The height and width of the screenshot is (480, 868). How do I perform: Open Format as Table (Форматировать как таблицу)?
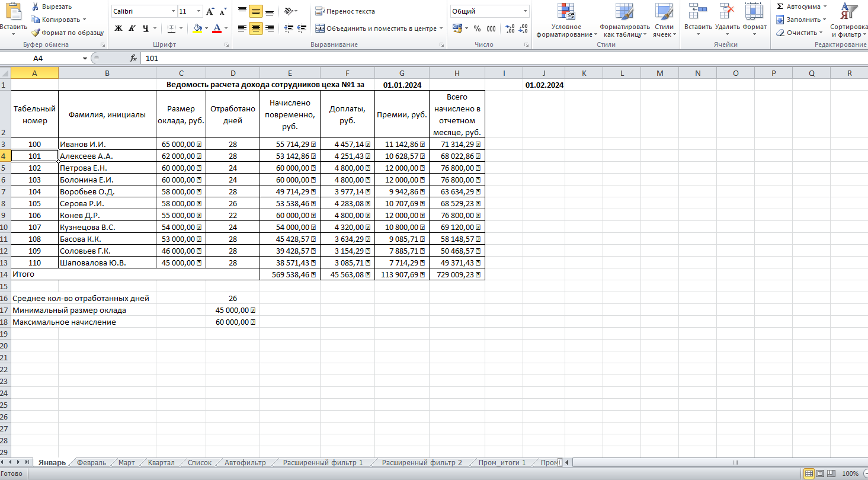624,20
